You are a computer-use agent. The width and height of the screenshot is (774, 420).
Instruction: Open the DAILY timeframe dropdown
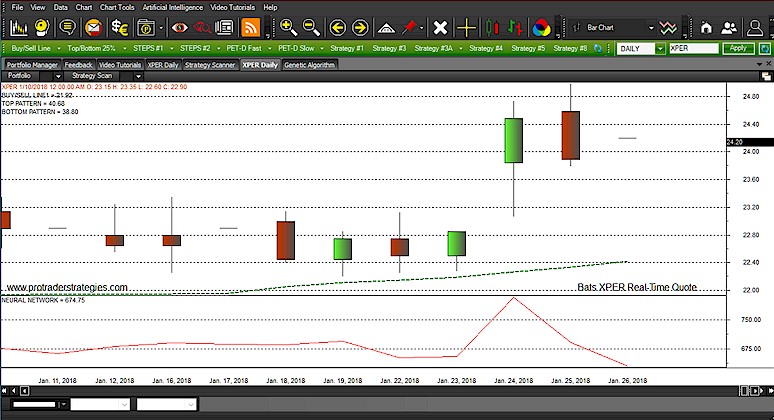click(x=660, y=48)
